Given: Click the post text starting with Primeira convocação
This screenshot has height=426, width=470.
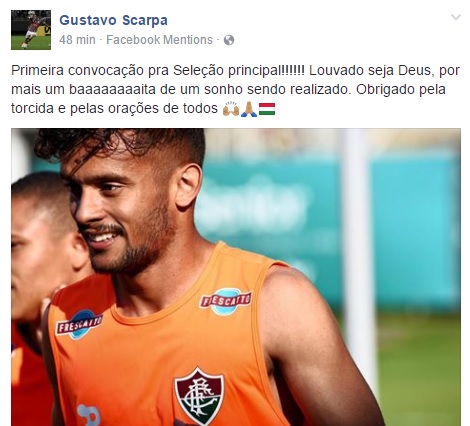Looking at the screenshot, I should point(235,89).
